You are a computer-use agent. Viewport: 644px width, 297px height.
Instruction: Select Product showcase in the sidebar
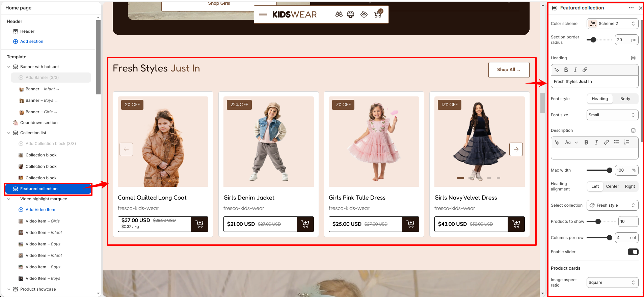click(x=38, y=289)
